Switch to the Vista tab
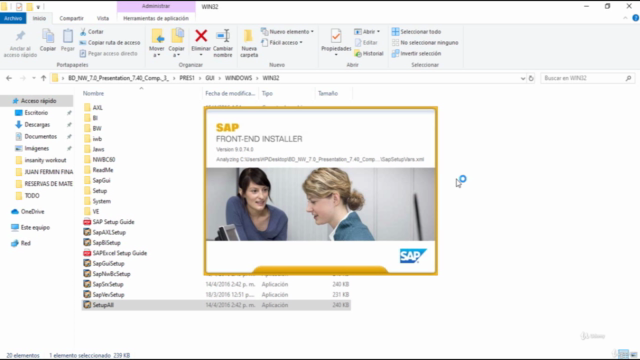The height and width of the screenshot is (360, 640). pos(103,18)
